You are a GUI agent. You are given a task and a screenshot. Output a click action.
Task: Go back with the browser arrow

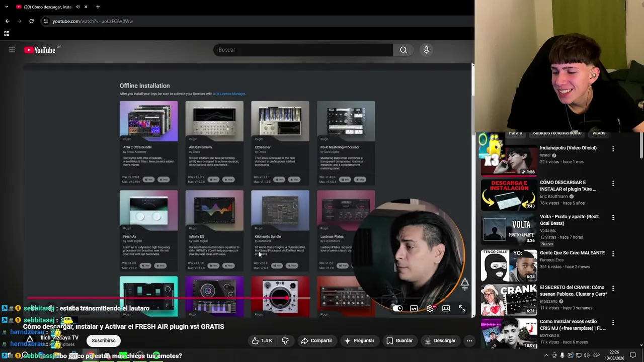7,21
